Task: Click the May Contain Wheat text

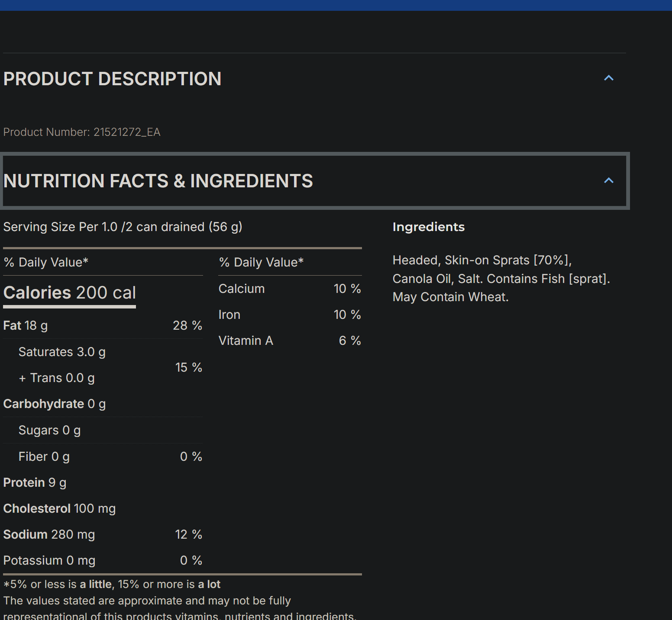Action: (451, 297)
